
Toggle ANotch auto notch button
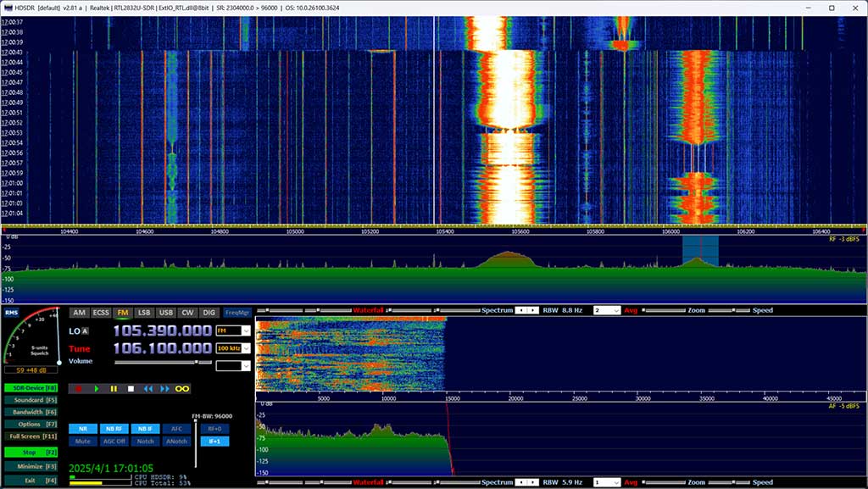click(x=176, y=442)
